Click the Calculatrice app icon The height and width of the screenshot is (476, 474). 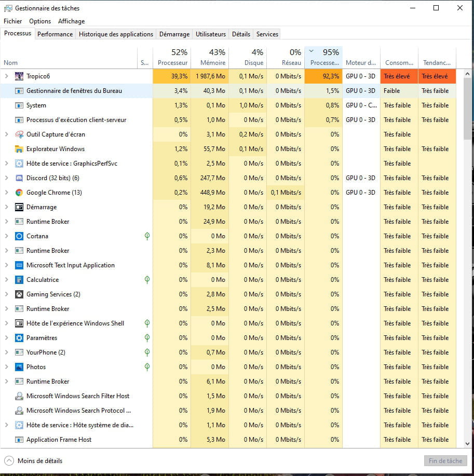[19, 280]
